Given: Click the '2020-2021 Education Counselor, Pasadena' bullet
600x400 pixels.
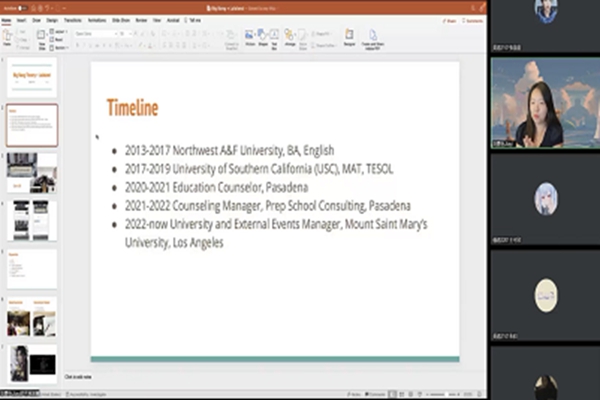Looking at the screenshot, I should tap(216, 187).
